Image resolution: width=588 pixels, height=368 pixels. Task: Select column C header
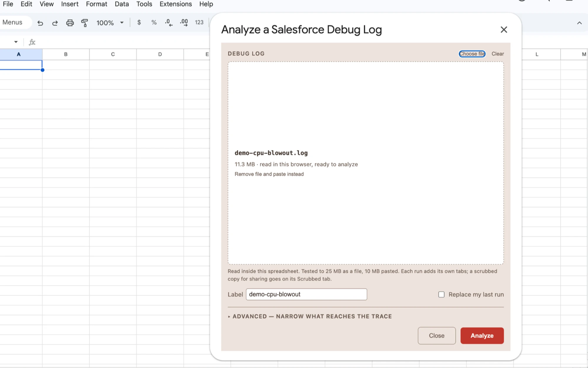tap(113, 54)
